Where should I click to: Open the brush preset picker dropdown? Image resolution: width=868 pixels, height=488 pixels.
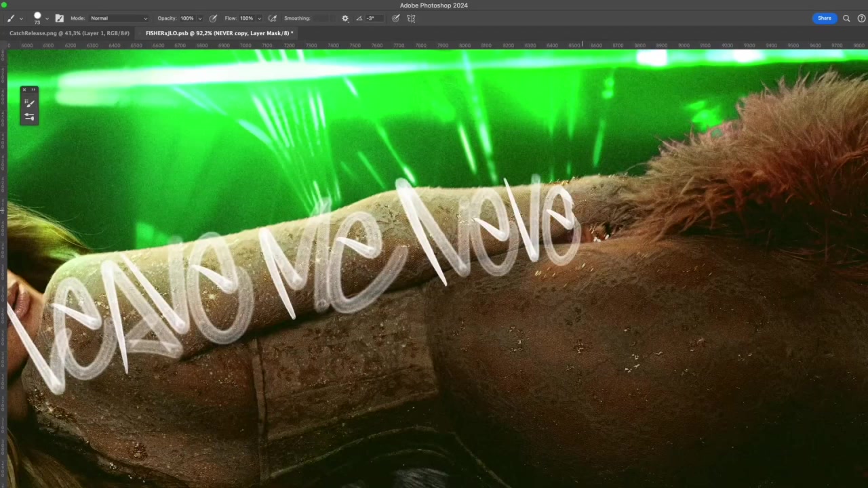coord(47,19)
